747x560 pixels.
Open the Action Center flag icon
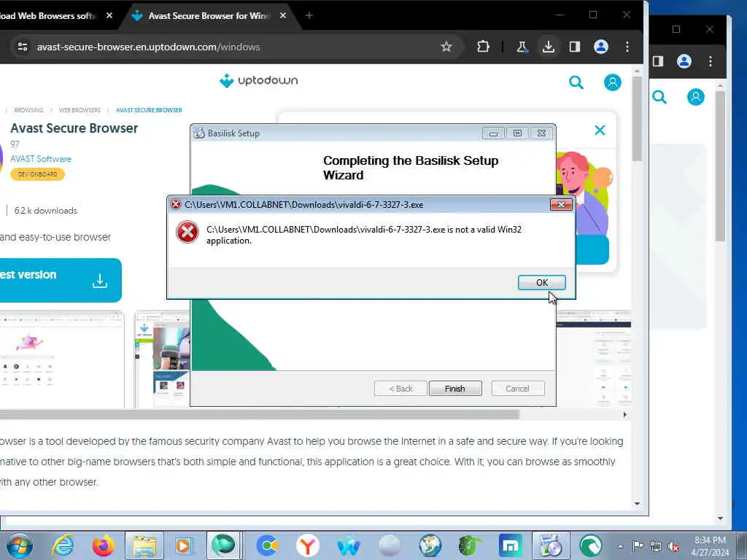click(638, 546)
